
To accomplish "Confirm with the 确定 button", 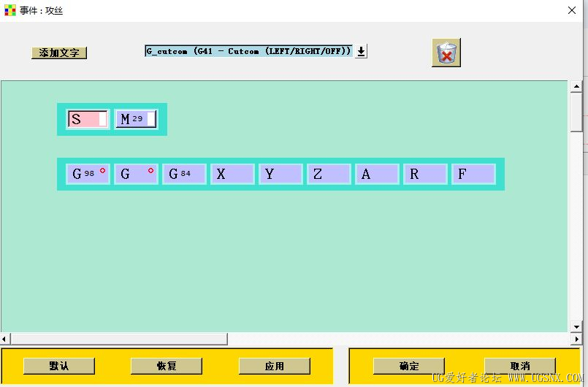I will [409, 366].
